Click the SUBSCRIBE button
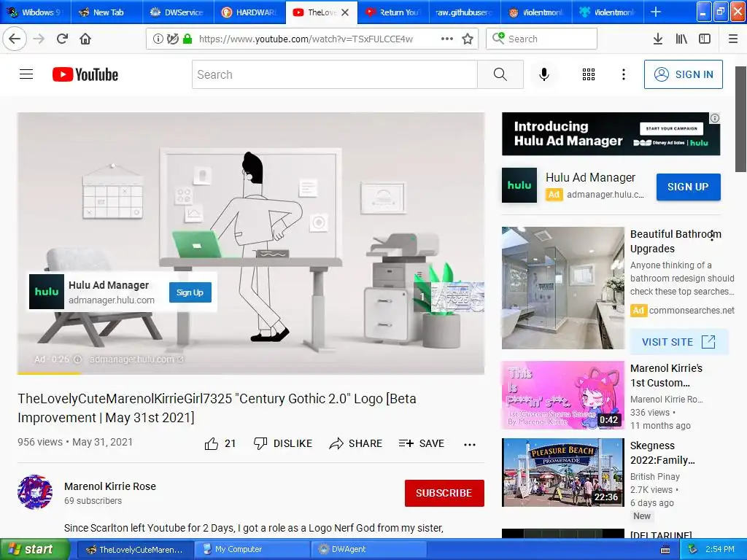Image resolution: width=747 pixels, height=560 pixels. tap(444, 493)
